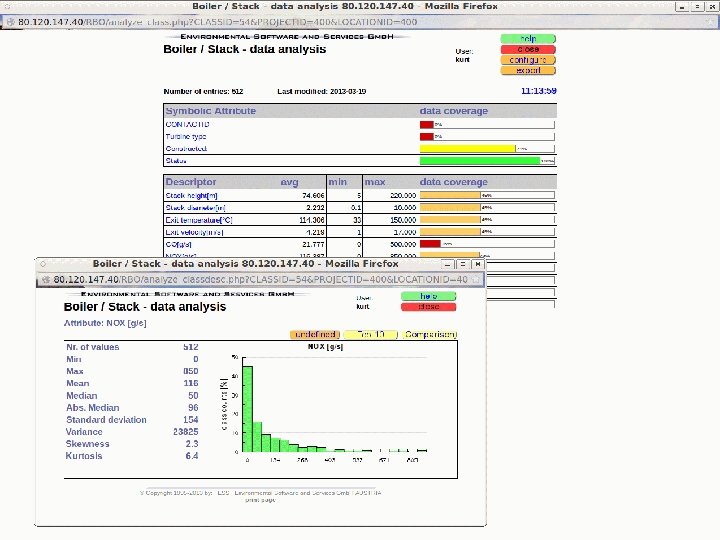
Task: Minimize the popup Firefox window
Action: click(x=448, y=264)
